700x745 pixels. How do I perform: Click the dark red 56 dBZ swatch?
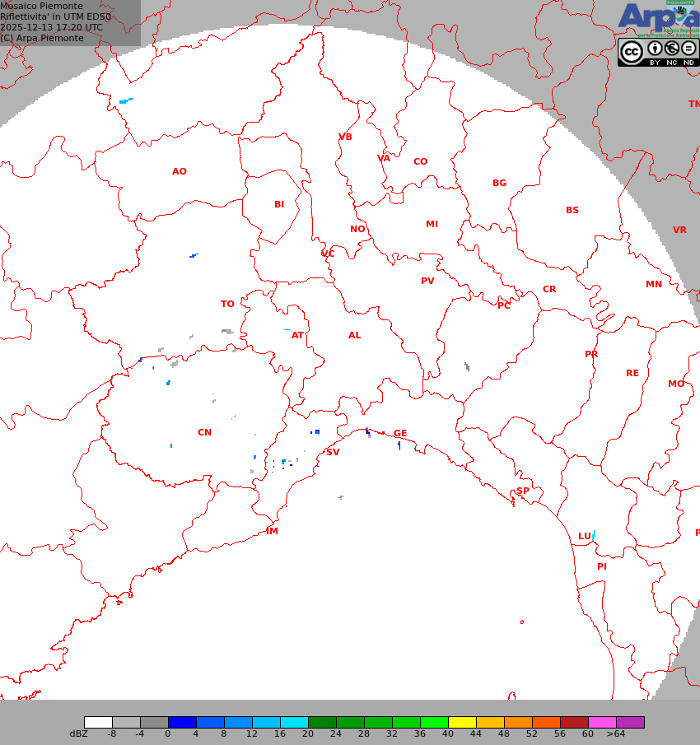(574, 722)
